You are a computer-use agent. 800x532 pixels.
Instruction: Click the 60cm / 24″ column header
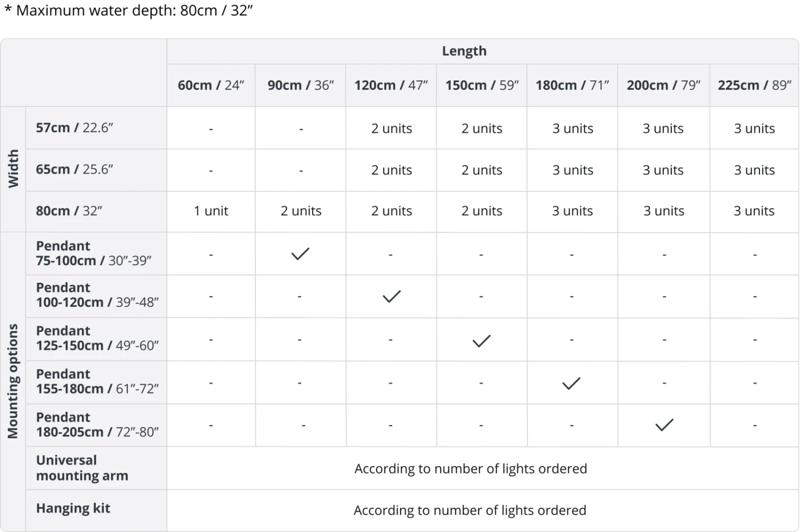point(211,85)
